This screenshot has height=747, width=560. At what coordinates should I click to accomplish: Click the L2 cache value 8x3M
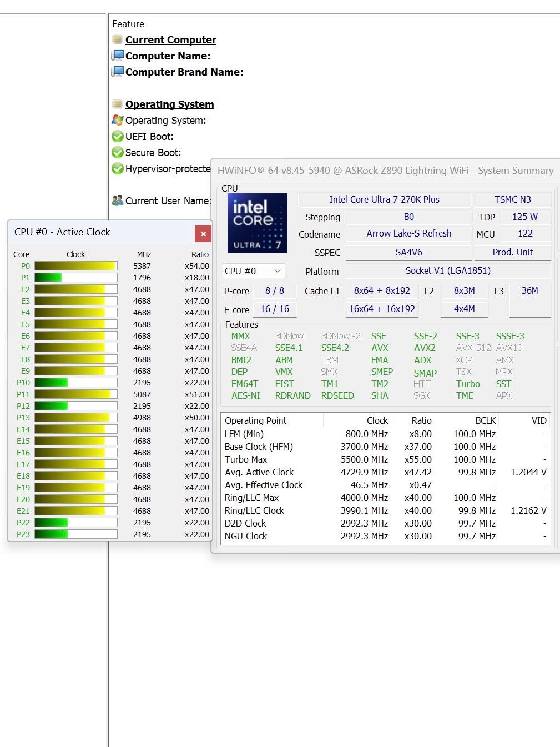[x=465, y=290]
